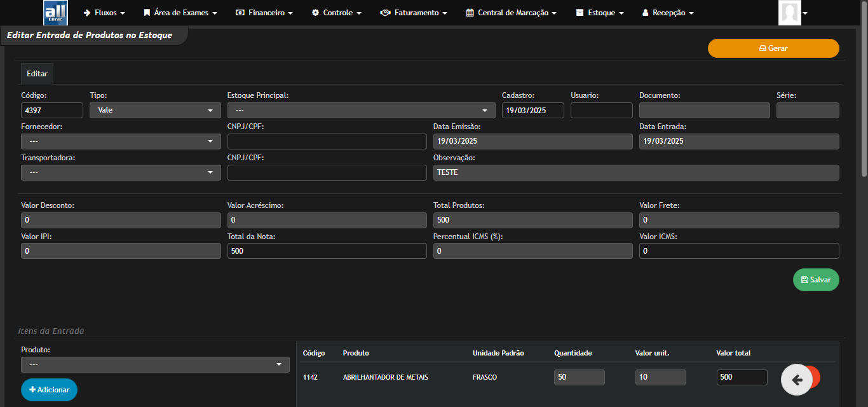Open the Tipo dropdown showing Vale

pos(154,109)
